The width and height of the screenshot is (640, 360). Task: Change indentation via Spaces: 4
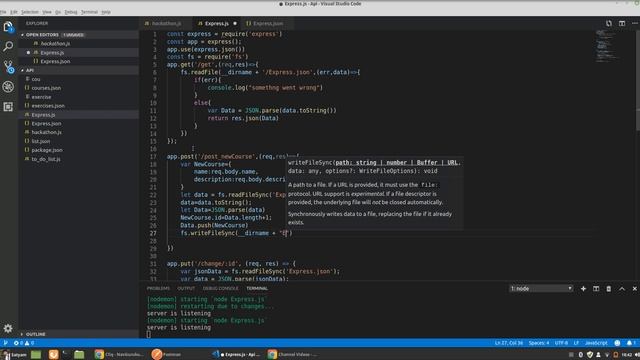(539, 343)
